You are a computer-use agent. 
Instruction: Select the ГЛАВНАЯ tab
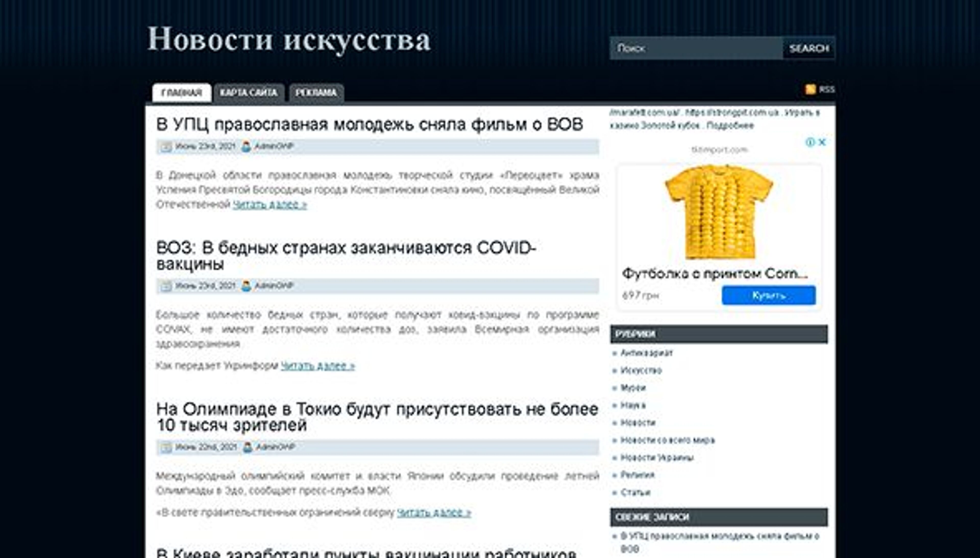point(183,92)
